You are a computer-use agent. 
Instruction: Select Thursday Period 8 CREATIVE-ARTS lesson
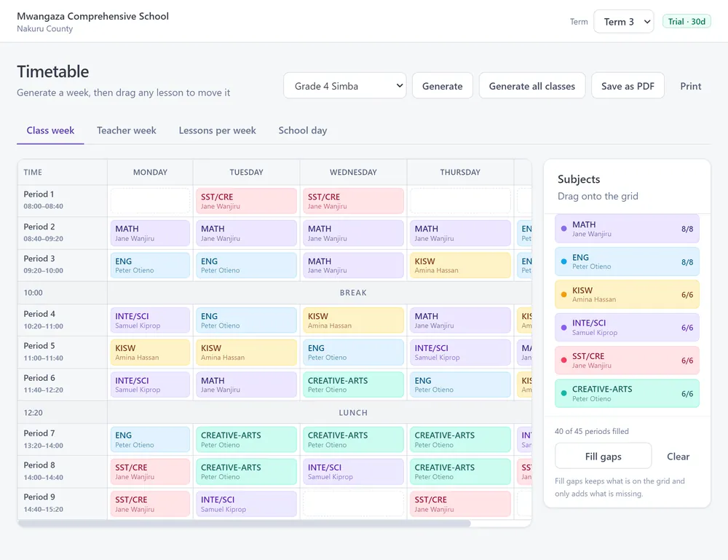click(x=460, y=471)
